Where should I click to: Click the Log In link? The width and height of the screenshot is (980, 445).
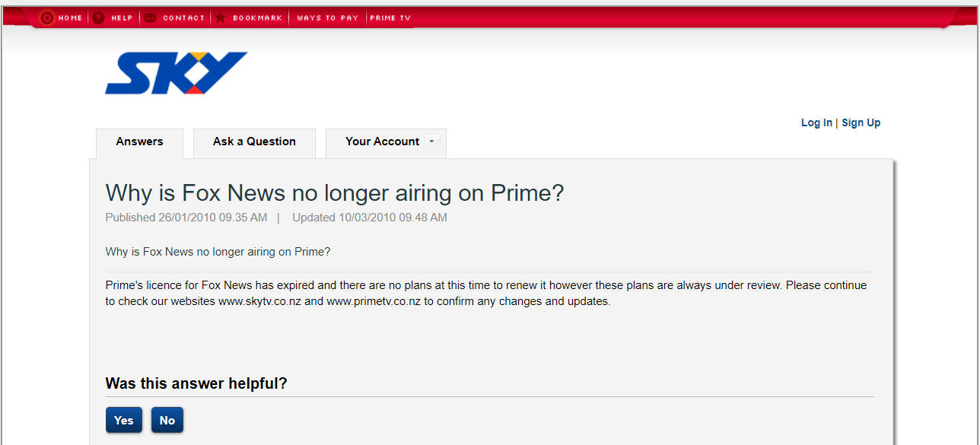point(816,122)
